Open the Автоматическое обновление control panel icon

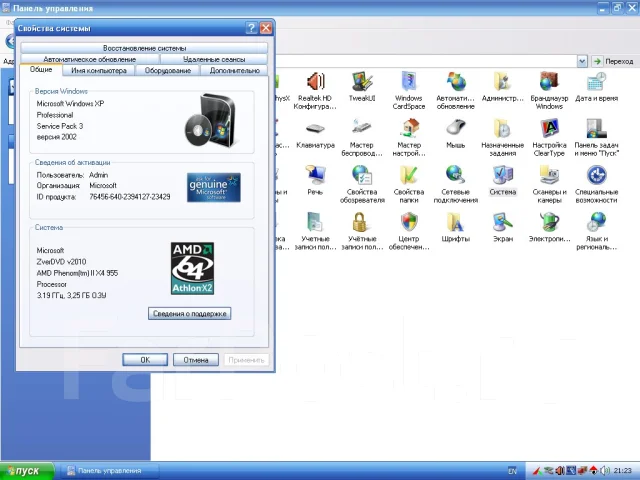(x=456, y=91)
